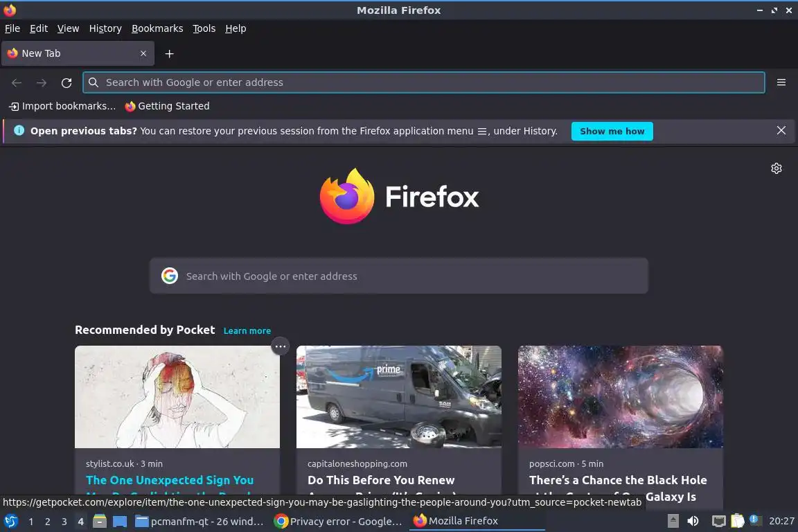Click the magnifier icon in the address bar
798x532 pixels.
(93, 82)
